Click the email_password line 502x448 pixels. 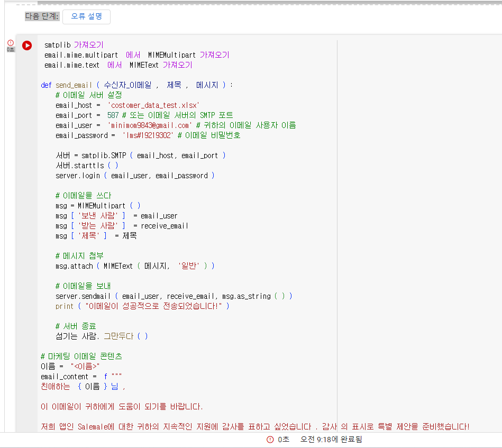pos(148,135)
